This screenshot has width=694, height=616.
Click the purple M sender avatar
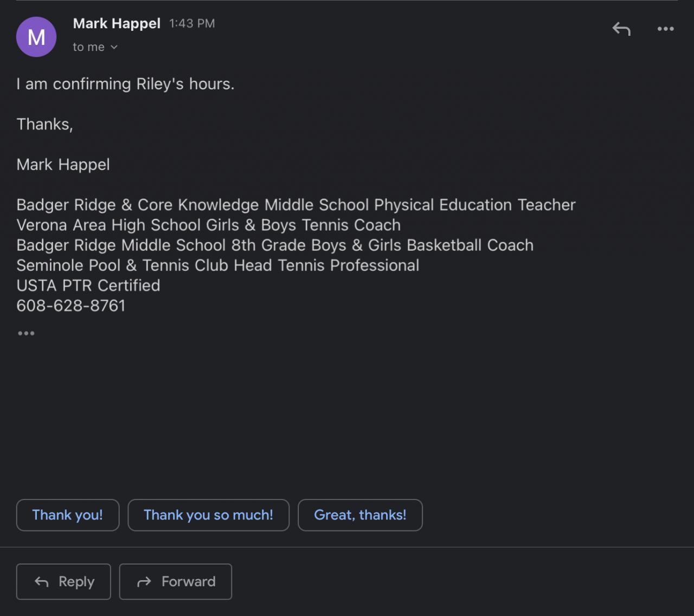point(36,37)
